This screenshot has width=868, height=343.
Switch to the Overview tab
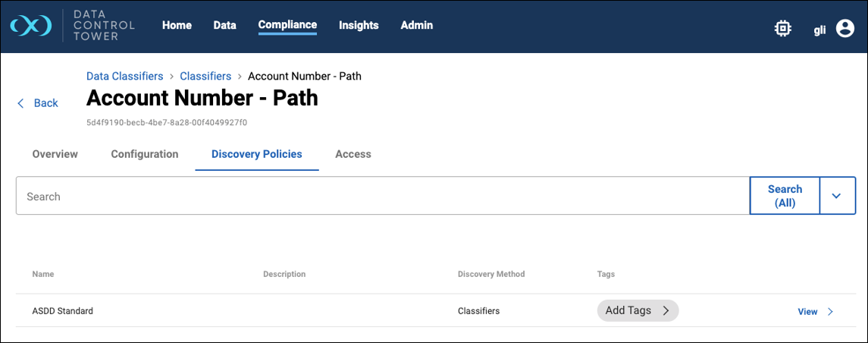click(55, 154)
